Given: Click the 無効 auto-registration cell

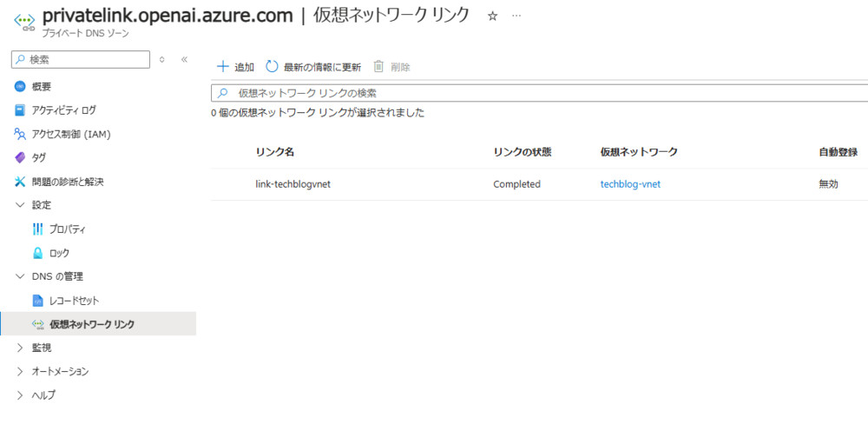Looking at the screenshot, I should click(x=828, y=184).
